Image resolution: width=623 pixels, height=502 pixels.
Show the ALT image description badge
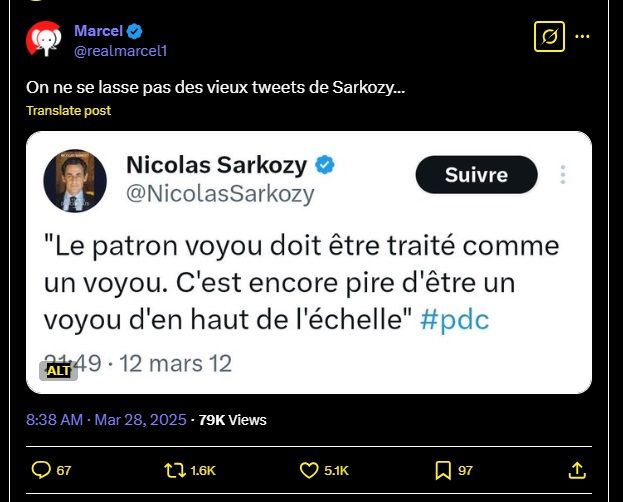click(58, 370)
